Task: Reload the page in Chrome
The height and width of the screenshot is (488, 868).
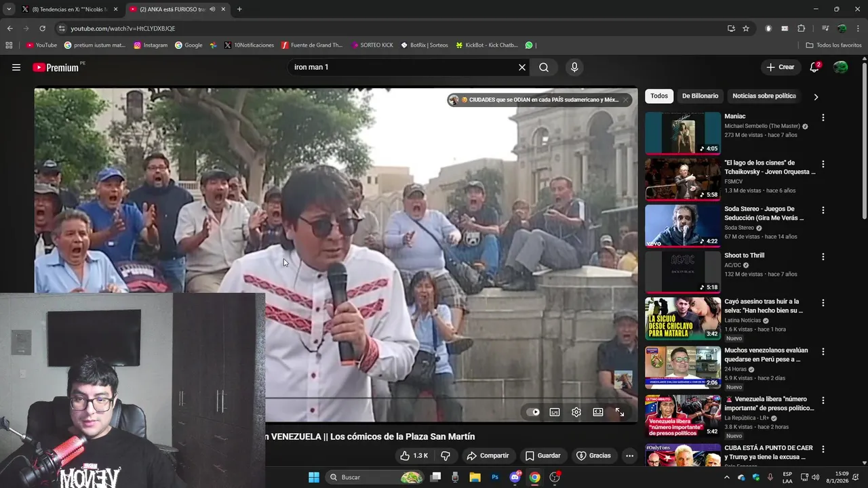Action: pos(42,28)
